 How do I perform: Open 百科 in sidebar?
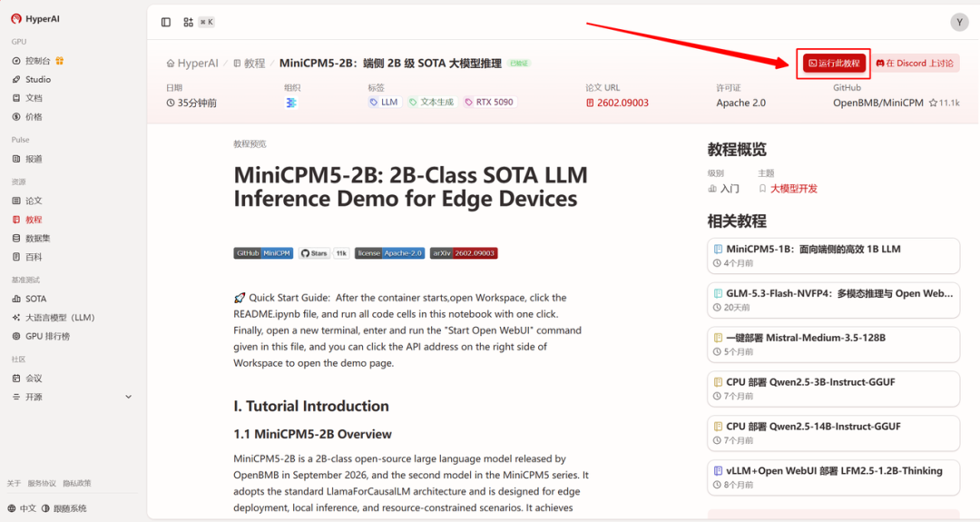[28, 257]
